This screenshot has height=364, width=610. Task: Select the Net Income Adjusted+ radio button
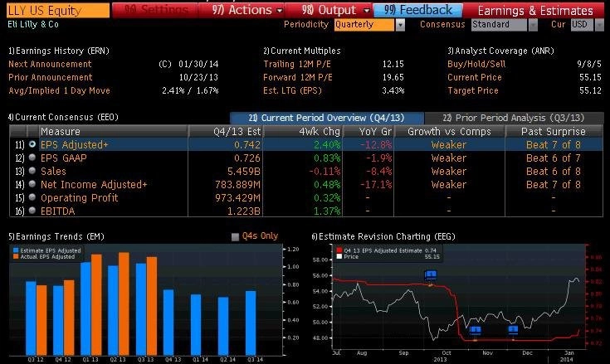[x=32, y=184]
